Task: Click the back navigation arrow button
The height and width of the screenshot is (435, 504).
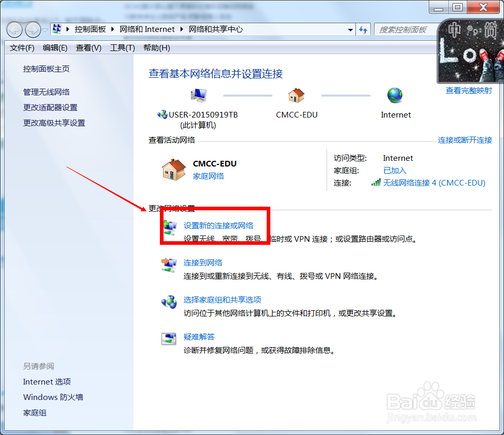Action: [x=14, y=29]
